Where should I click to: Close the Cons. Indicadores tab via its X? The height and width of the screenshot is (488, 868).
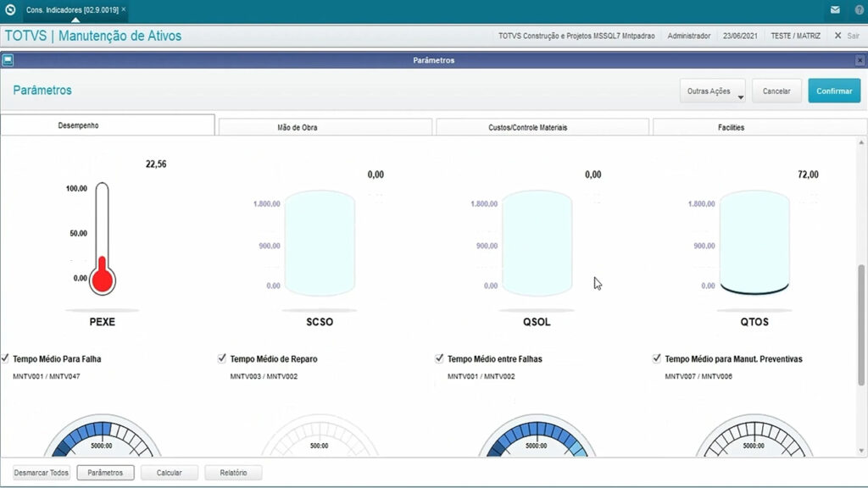[124, 9]
